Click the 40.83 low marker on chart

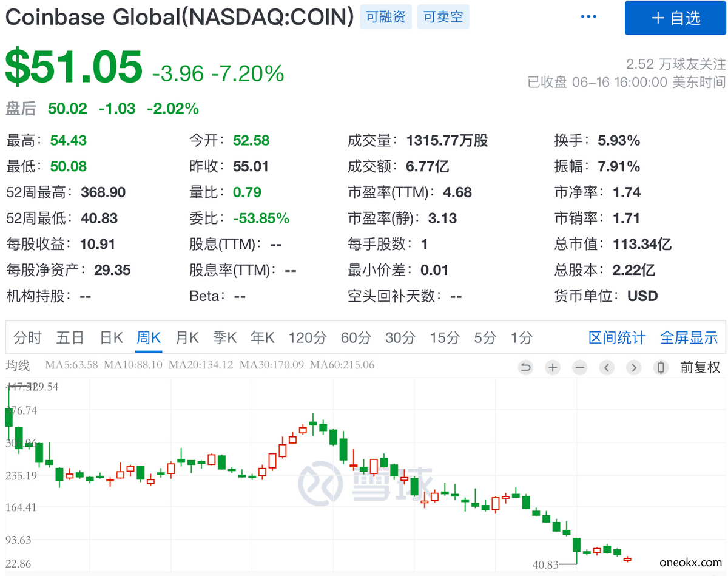(x=545, y=564)
